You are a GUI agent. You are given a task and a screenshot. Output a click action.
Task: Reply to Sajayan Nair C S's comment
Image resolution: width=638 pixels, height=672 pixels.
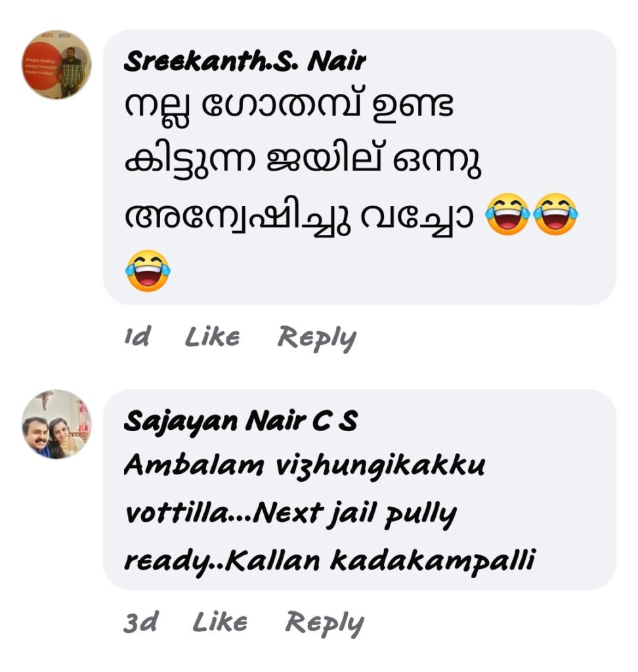point(324,623)
